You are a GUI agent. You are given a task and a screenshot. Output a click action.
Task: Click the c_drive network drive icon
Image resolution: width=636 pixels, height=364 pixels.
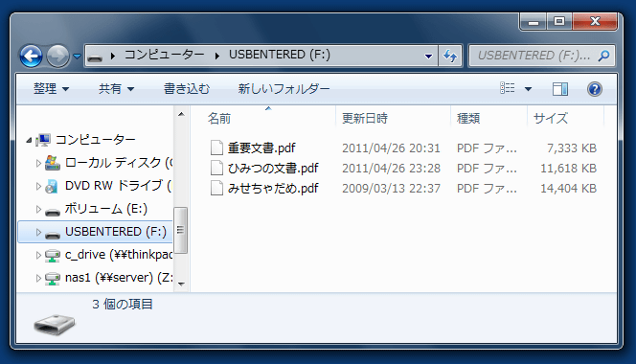pos(53,256)
